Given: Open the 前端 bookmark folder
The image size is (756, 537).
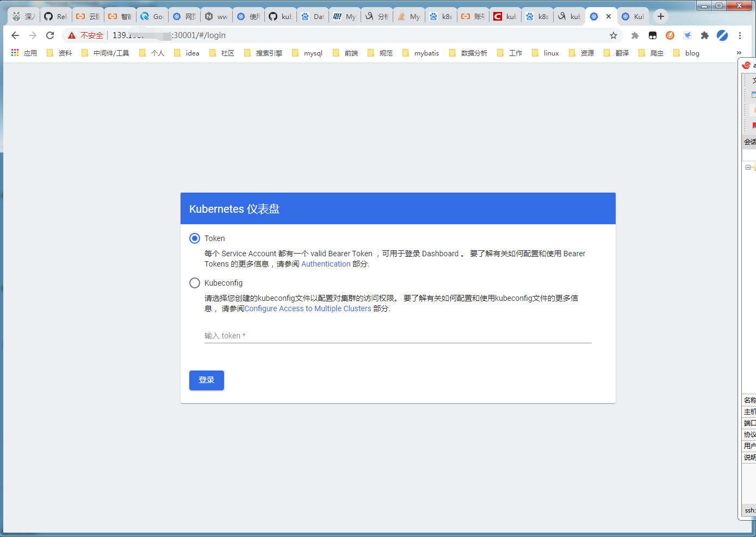Looking at the screenshot, I should pyautogui.click(x=345, y=53).
